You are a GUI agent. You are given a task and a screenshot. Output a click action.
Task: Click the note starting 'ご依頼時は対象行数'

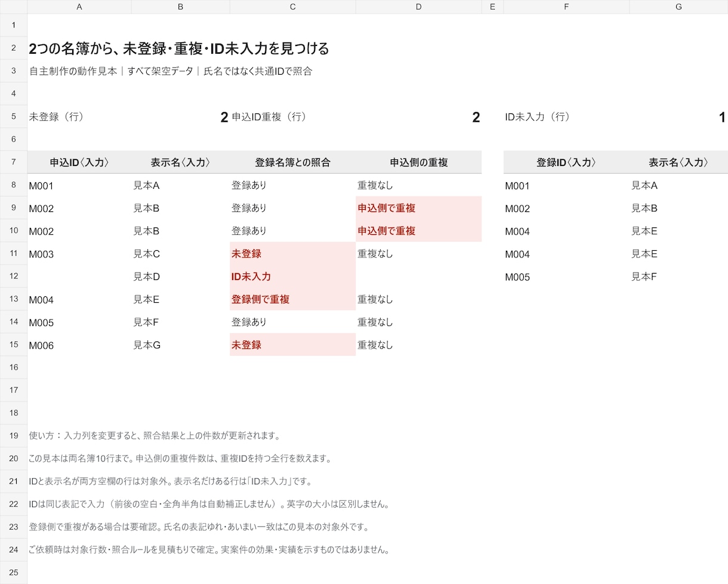pos(209,549)
